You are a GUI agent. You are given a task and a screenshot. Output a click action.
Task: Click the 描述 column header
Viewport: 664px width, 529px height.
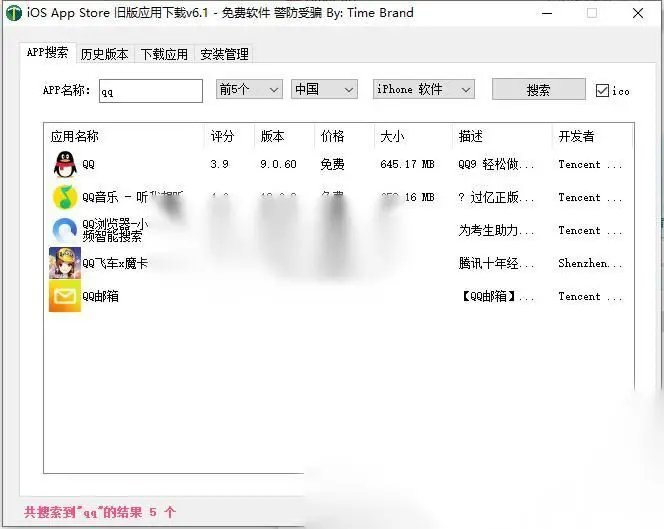pyautogui.click(x=502, y=136)
